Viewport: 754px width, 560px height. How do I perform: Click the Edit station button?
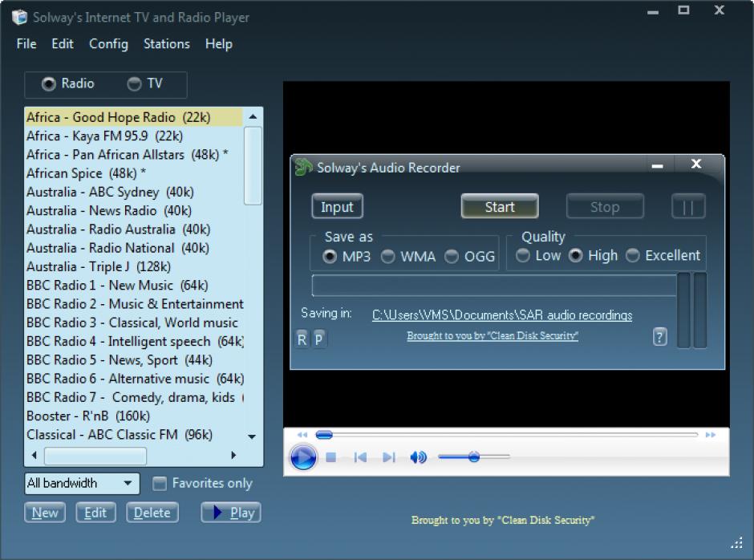coord(95,513)
